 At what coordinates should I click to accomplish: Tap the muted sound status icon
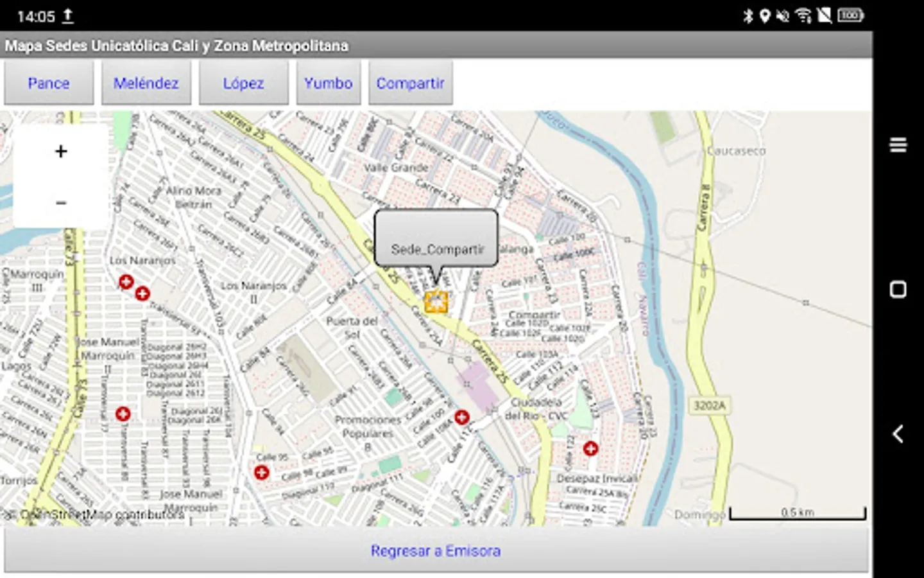(x=783, y=15)
